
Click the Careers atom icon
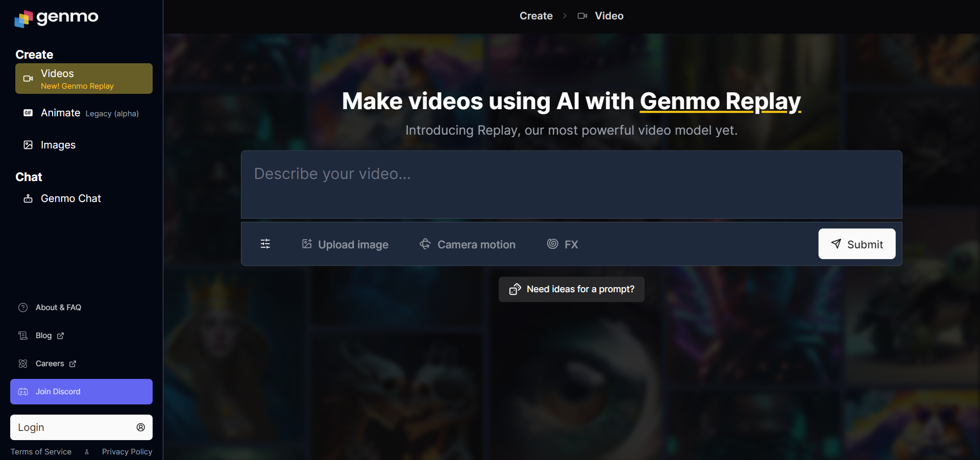tap(23, 364)
